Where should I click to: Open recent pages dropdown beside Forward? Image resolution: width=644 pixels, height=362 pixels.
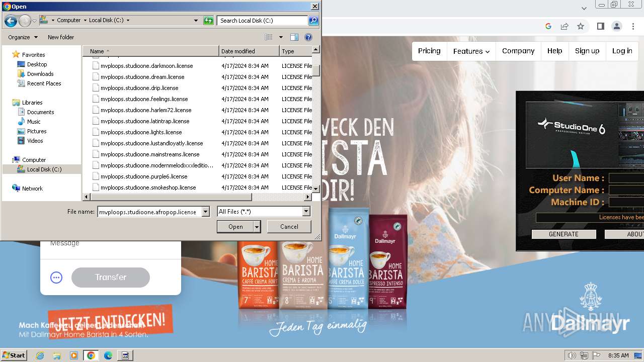click(x=34, y=21)
